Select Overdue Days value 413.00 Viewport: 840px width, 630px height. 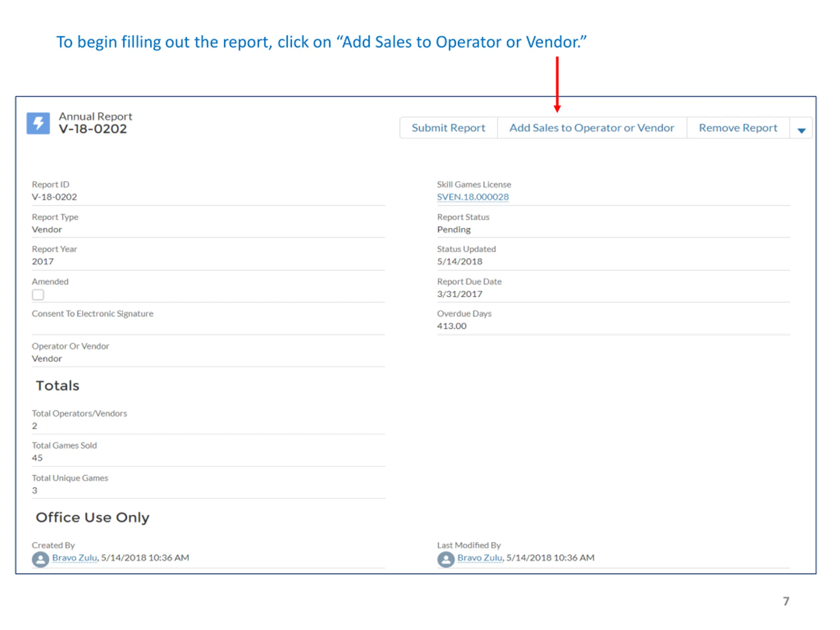point(451,326)
